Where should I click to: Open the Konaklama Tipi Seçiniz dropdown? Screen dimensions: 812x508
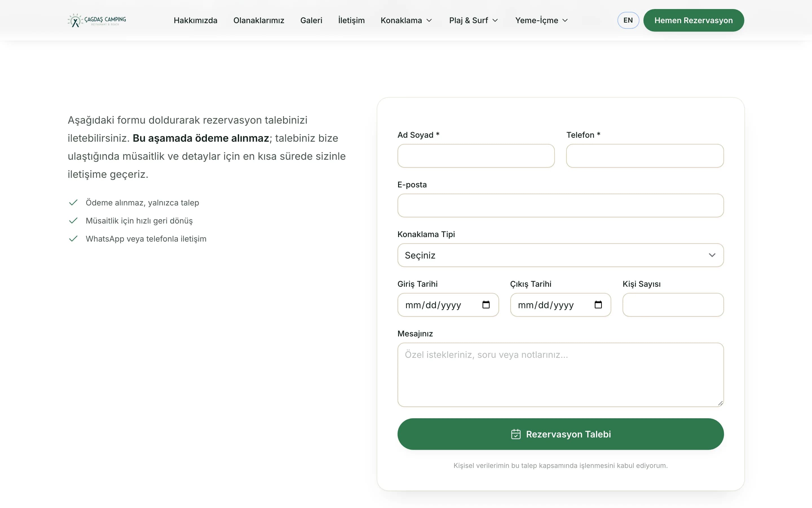point(560,255)
